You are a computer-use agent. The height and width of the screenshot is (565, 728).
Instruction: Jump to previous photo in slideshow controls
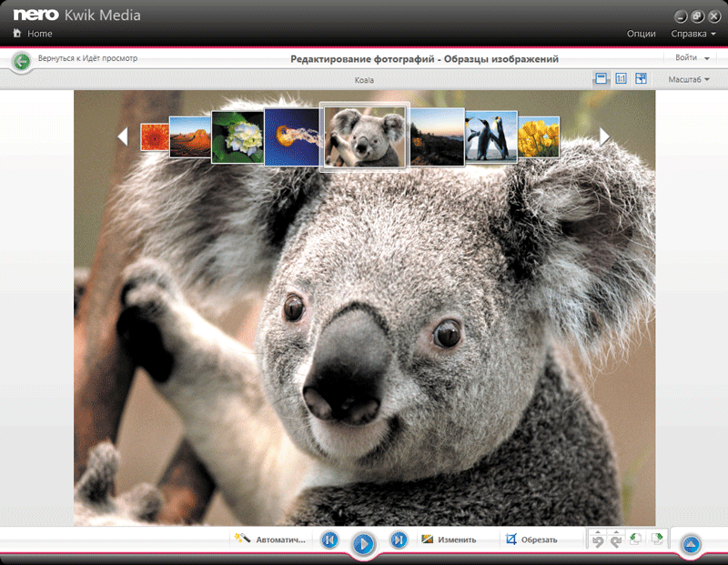point(329,541)
